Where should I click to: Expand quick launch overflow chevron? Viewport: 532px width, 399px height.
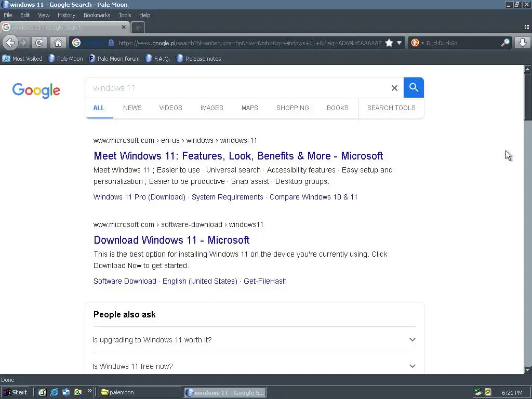click(89, 391)
